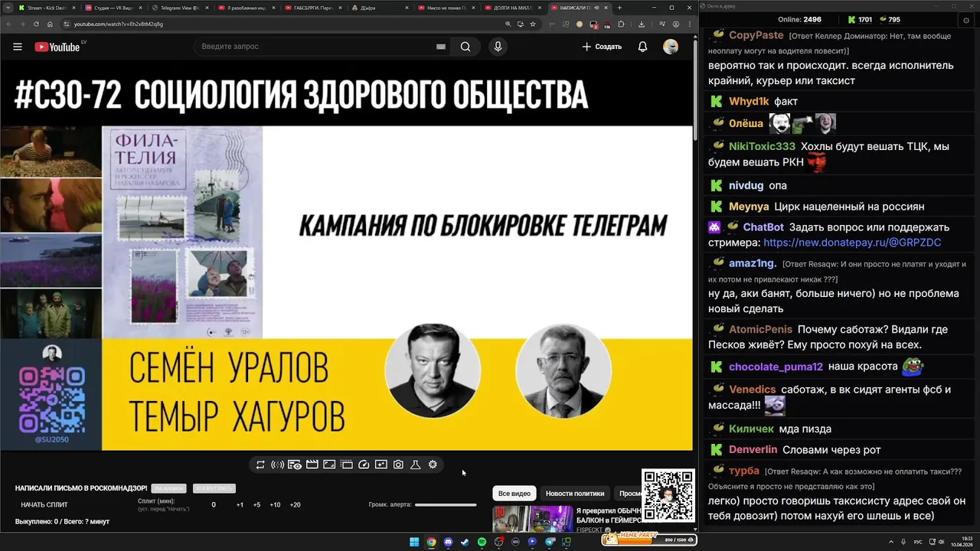
Task: Open the donatepay.ru link in chat
Action: (852, 243)
